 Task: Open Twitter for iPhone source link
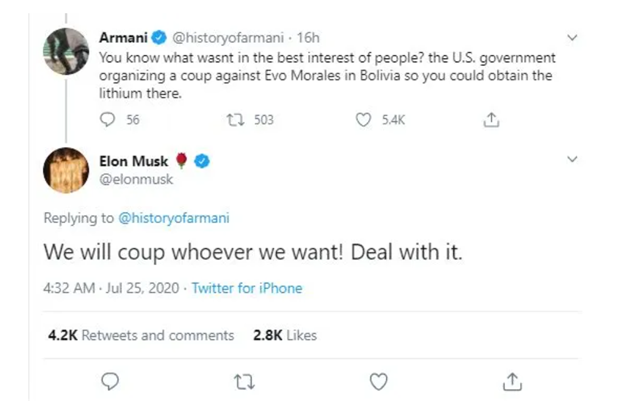246,288
